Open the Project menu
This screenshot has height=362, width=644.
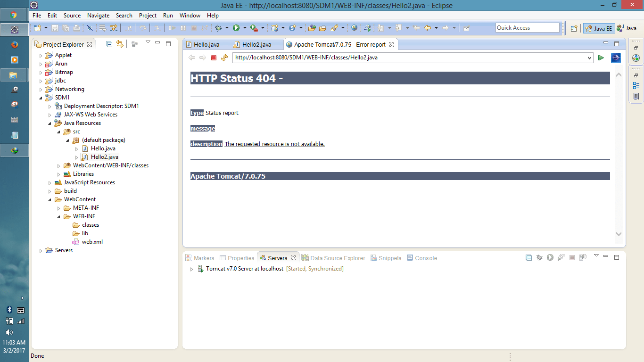(148, 16)
